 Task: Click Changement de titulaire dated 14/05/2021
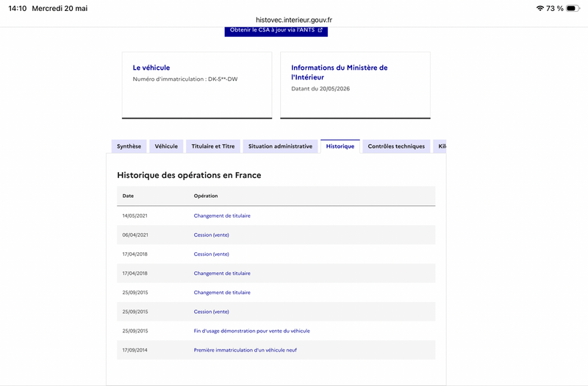(x=222, y=215)
